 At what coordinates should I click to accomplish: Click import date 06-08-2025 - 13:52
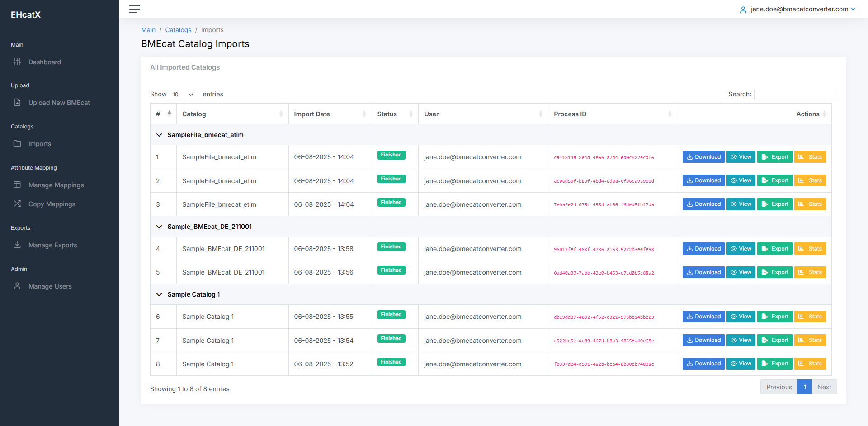coord(324,364)
